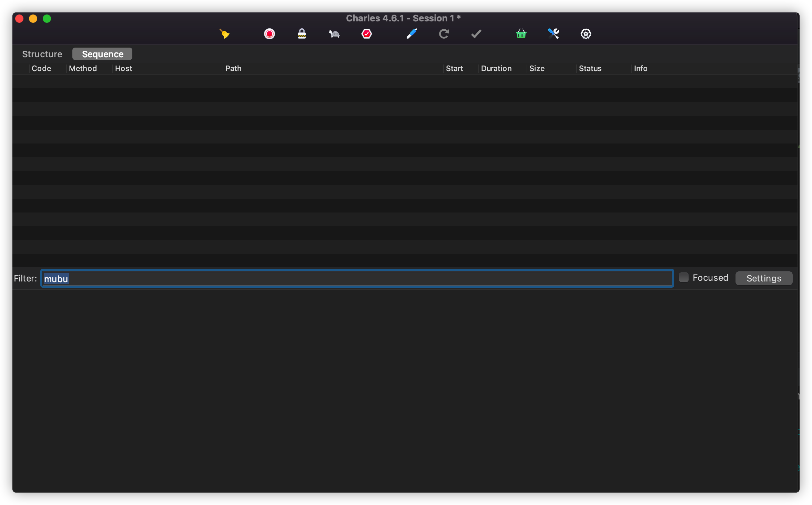Toggle SSL Proxying lock icon

click(x=302, y=34)
